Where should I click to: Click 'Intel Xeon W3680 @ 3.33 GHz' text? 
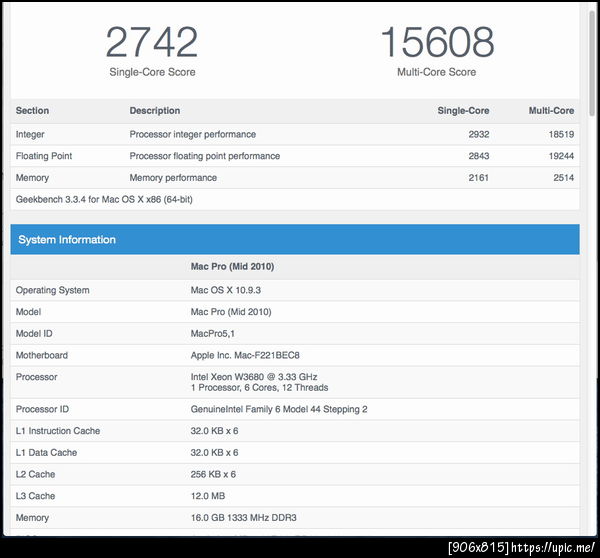(x=254, y=377)
